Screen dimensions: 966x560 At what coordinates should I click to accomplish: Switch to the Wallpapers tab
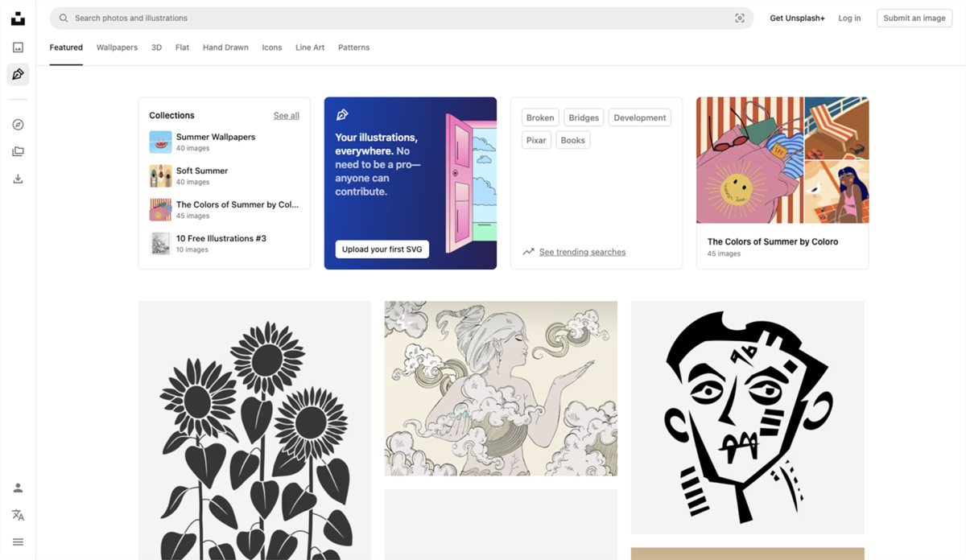[117, 47]
